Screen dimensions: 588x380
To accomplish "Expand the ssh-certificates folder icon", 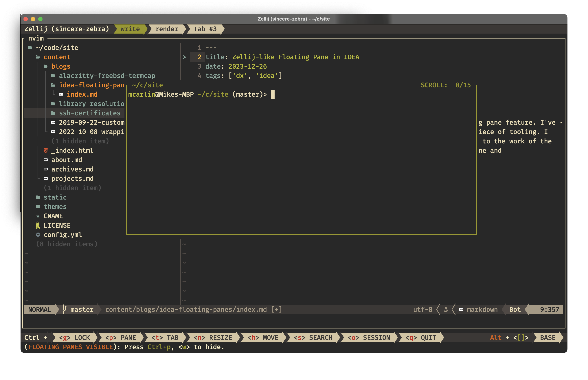I will click(53, 113).
